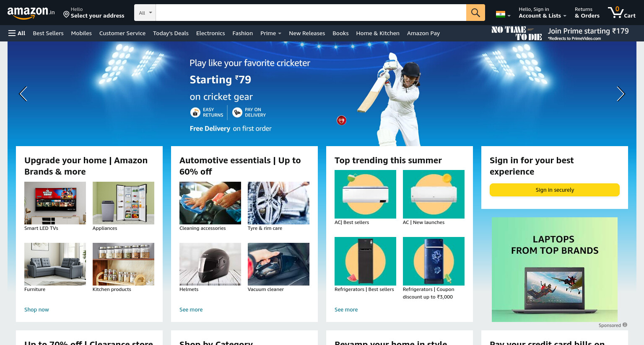
Task: Open the AC Best sellers thumbnail
Action: 365,194
